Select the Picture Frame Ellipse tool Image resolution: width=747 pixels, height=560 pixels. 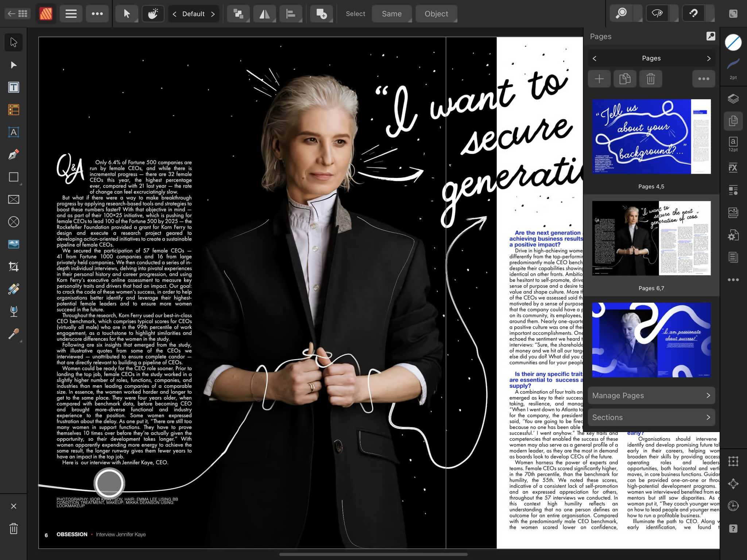click(13, 222)
